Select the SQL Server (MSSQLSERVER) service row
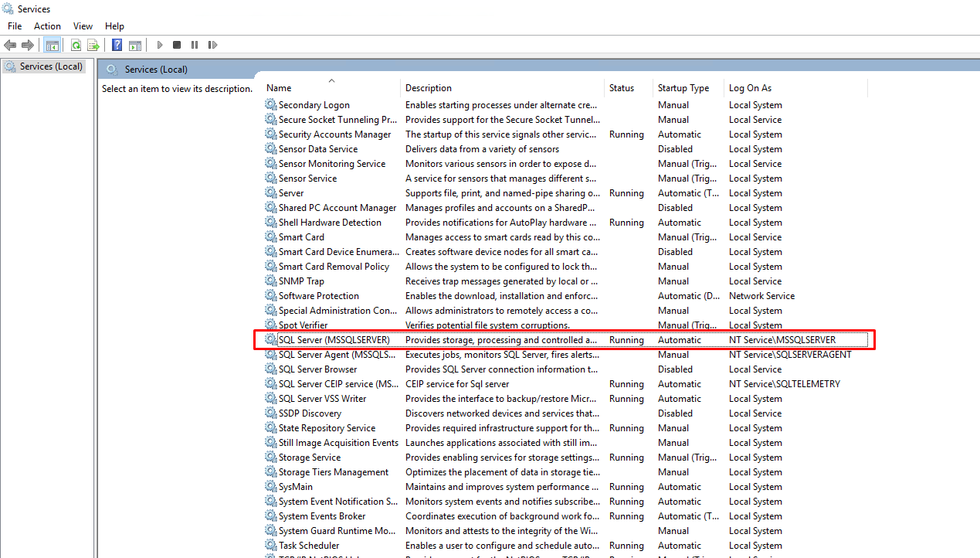The image size is (980, 558). [334, 340]
